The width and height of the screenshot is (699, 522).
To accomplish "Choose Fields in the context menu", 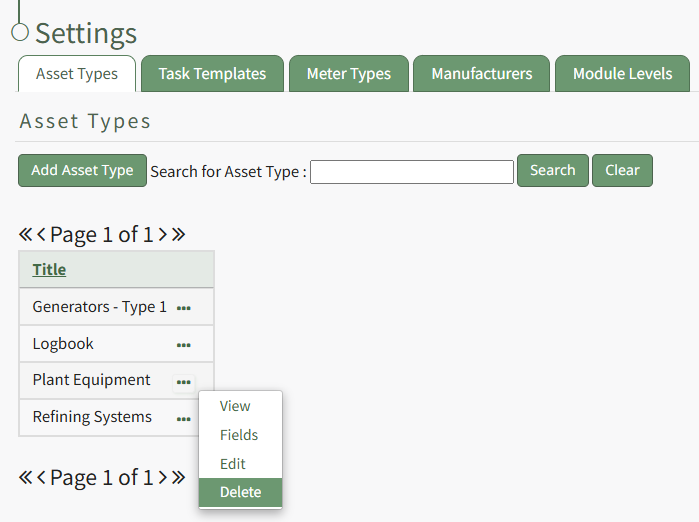I will pyautogui.click(x=239, y=435).
